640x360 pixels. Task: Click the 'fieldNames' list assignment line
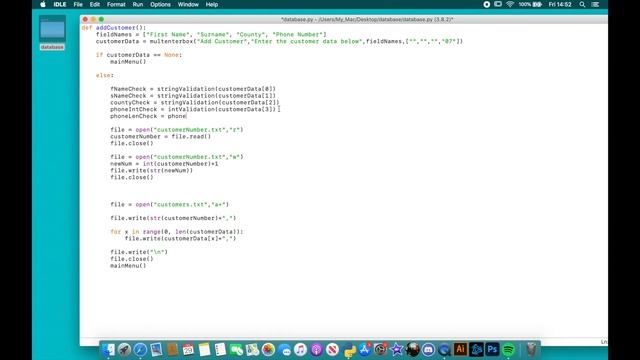point(211,35)
